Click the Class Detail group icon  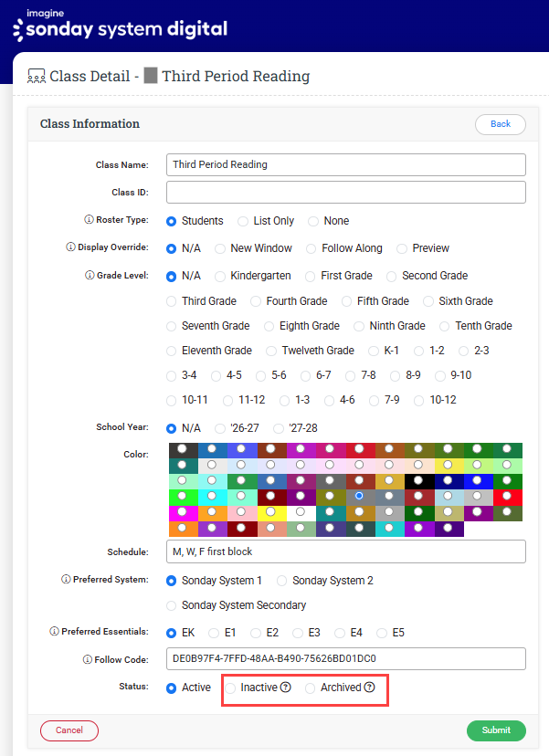coord(37,76)
